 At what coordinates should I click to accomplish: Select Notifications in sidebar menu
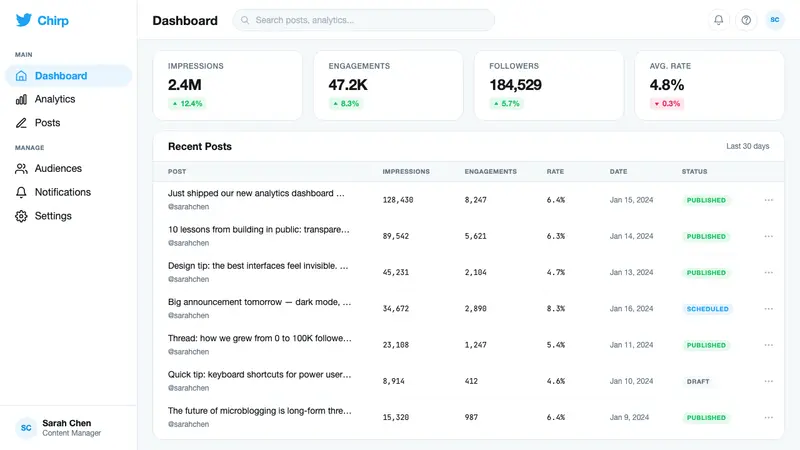pos(68,192)
